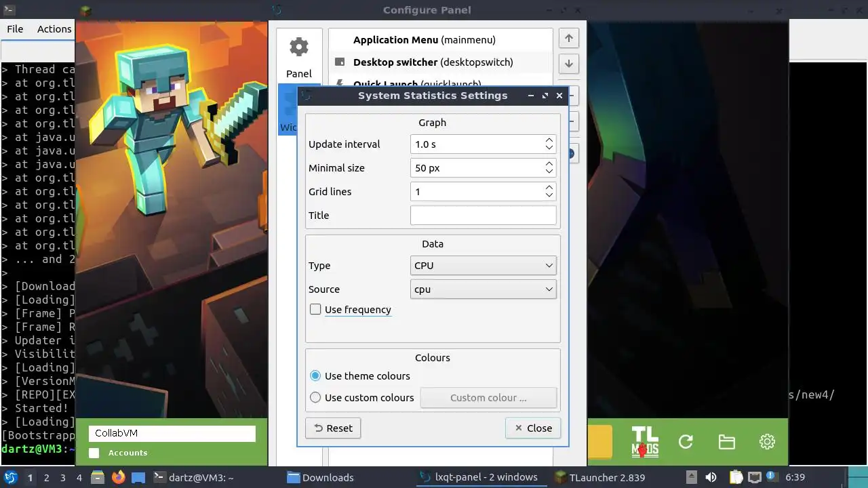
Task: Click the disabled Custom colour button
Action: [x=488, y=398]
